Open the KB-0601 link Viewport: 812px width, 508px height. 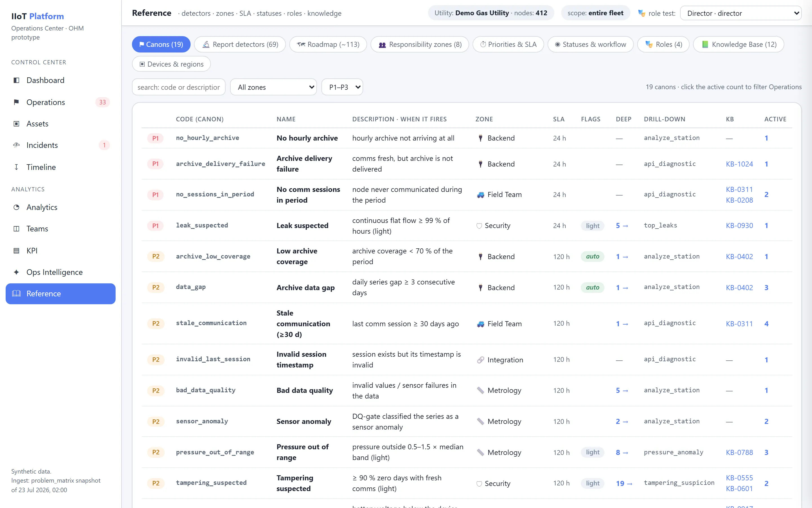coord(739,489)
